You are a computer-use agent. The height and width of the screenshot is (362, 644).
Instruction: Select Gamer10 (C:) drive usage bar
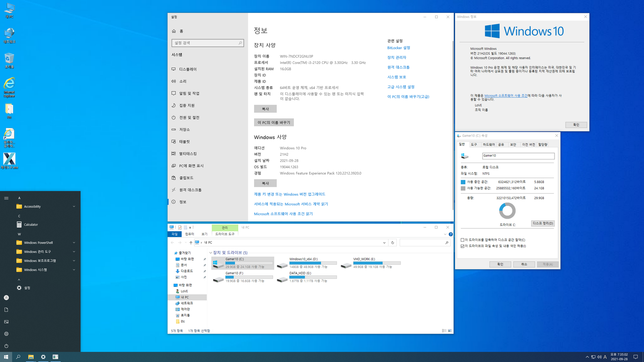click(249, 263)
